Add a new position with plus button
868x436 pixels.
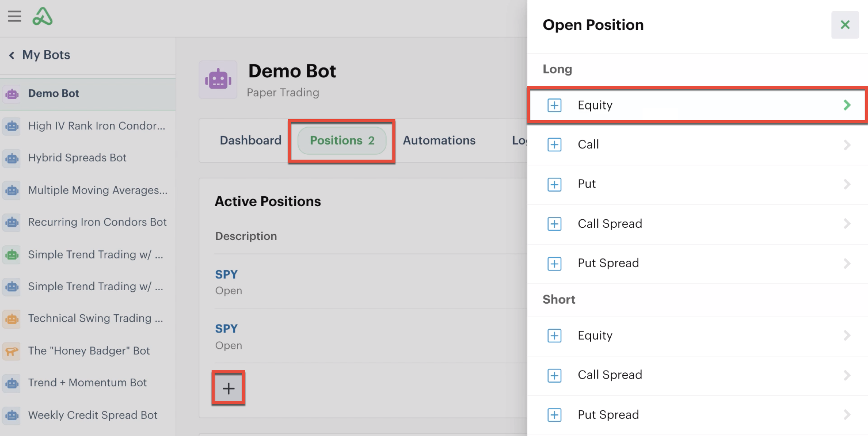pos(228,388)
